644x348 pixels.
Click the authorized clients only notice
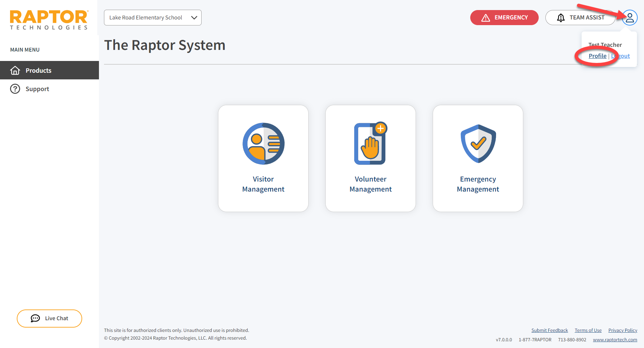pos(176,330)
